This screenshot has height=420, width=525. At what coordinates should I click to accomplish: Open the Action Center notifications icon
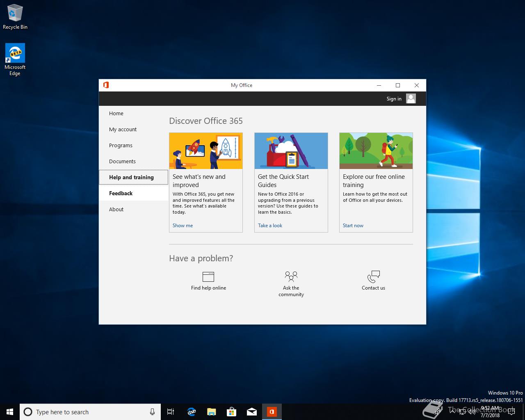pyautogui.click(x=511, y=412)
